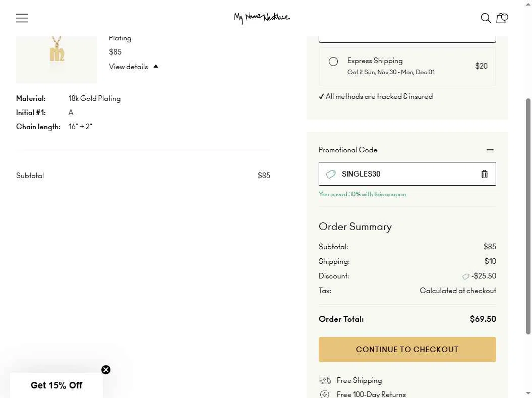Click Continue to Checkout button

click(x=407, y=350)
